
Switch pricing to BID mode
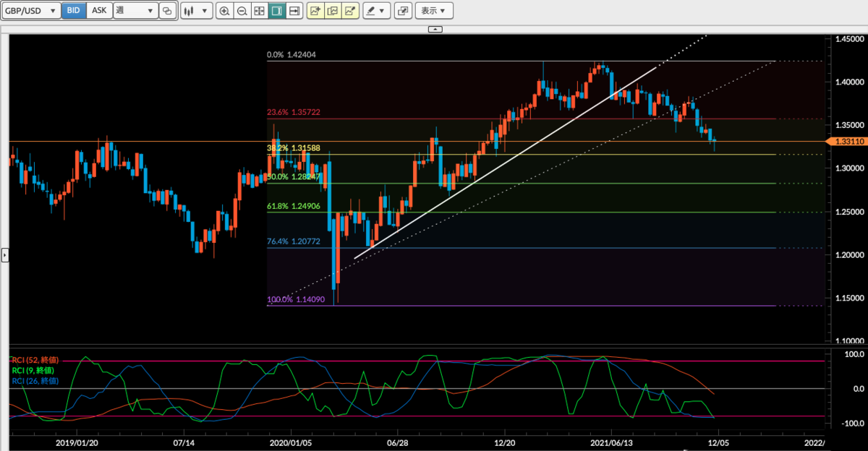coord(74,10)
